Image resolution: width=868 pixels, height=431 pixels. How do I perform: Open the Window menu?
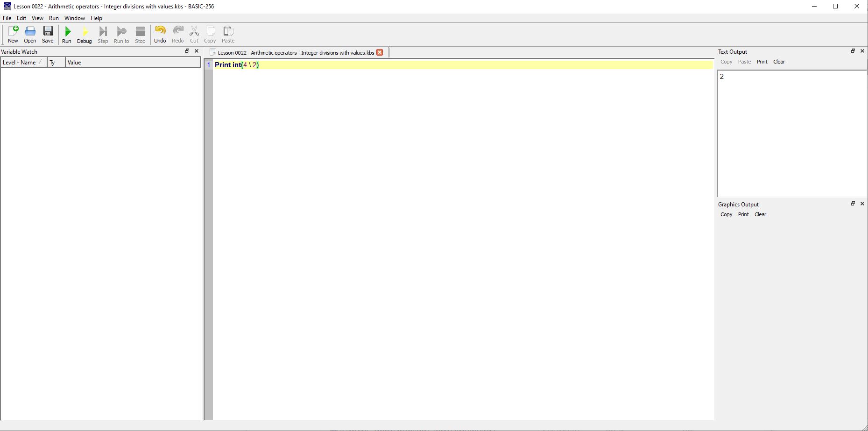point(74,18)
